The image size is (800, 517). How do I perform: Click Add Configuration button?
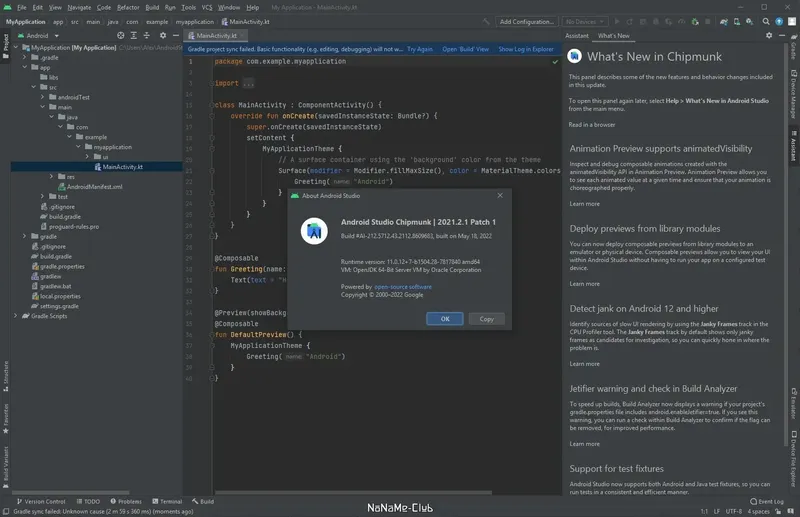(527, 22)
